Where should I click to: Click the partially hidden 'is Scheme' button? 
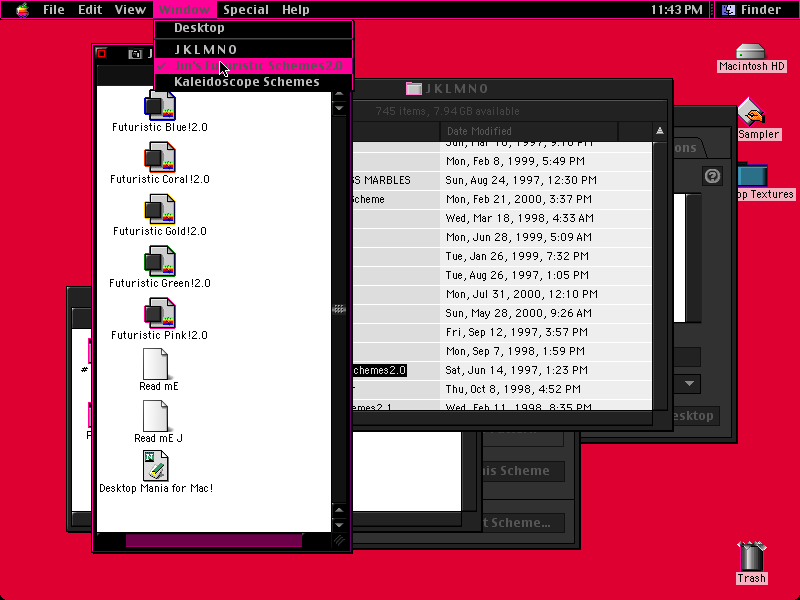[x=523, y=471]
